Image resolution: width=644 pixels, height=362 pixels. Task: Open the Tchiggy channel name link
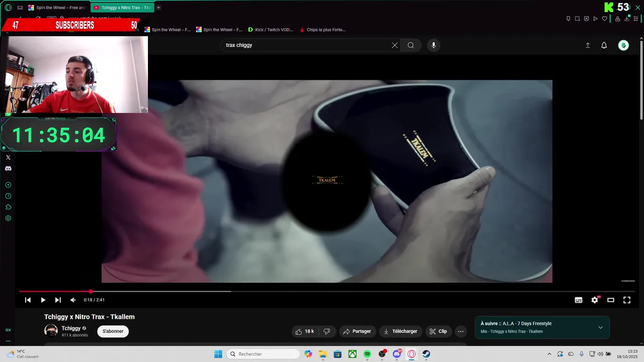tap(71, 328)
